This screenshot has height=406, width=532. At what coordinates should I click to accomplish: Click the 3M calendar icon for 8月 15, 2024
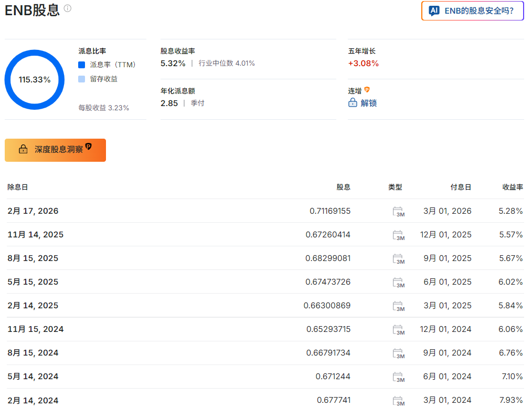tap(398, 353)
